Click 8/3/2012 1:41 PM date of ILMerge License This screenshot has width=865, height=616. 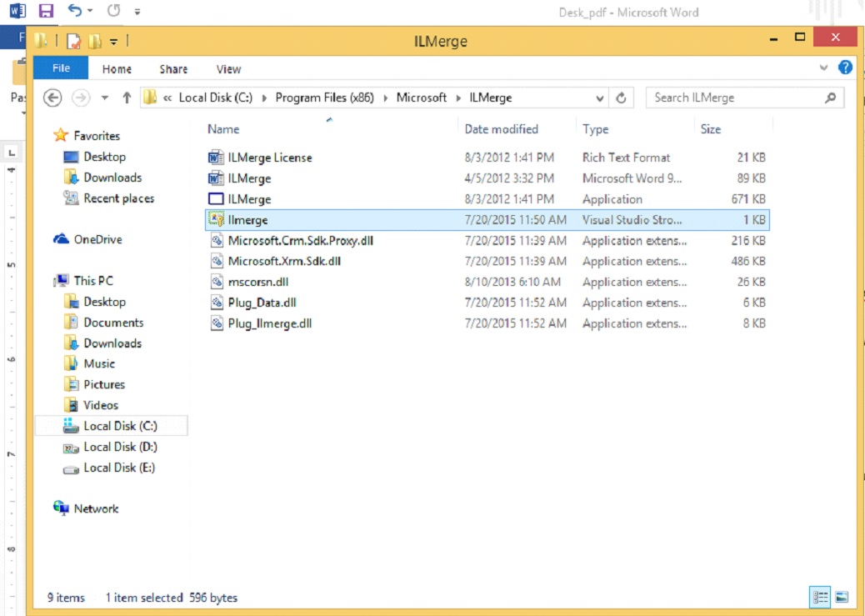click(x=508, y=158)
